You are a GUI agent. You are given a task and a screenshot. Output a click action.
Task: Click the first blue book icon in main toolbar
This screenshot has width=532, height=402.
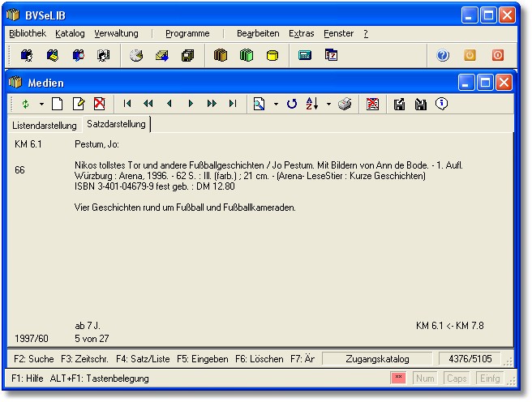click(x=27, y=55)
